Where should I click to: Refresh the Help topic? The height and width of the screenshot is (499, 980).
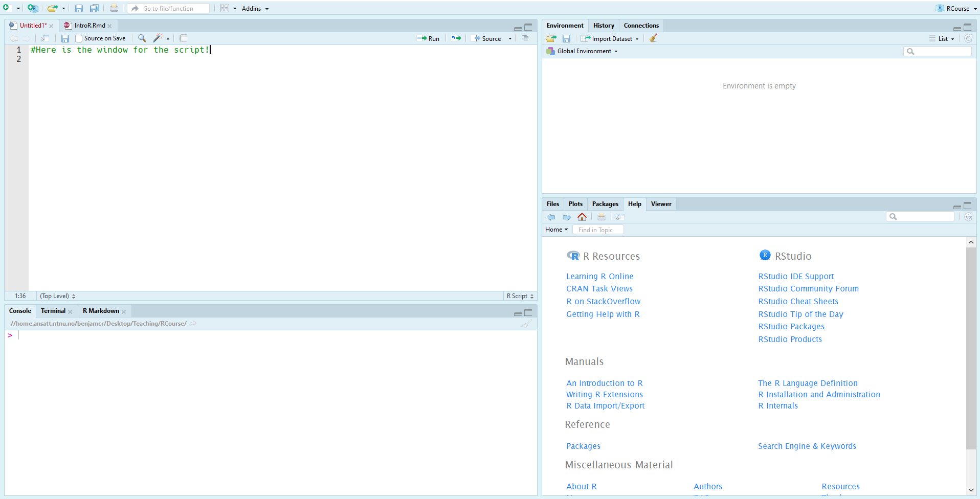click(968, 217)
